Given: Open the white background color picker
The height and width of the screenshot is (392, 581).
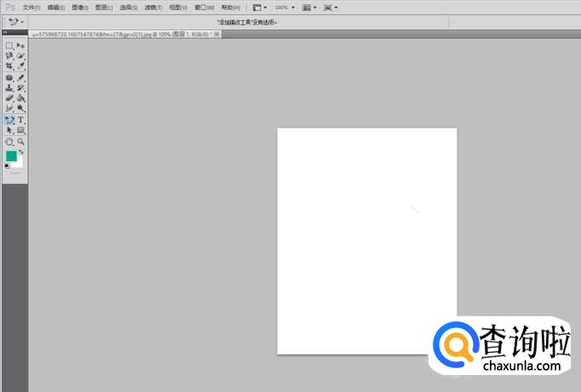Looking at the screenshot, I should tap(19, 163).
